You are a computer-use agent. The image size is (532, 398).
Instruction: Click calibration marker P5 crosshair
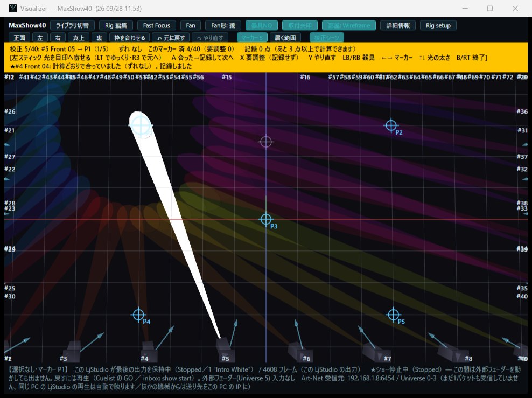point(393,315)
